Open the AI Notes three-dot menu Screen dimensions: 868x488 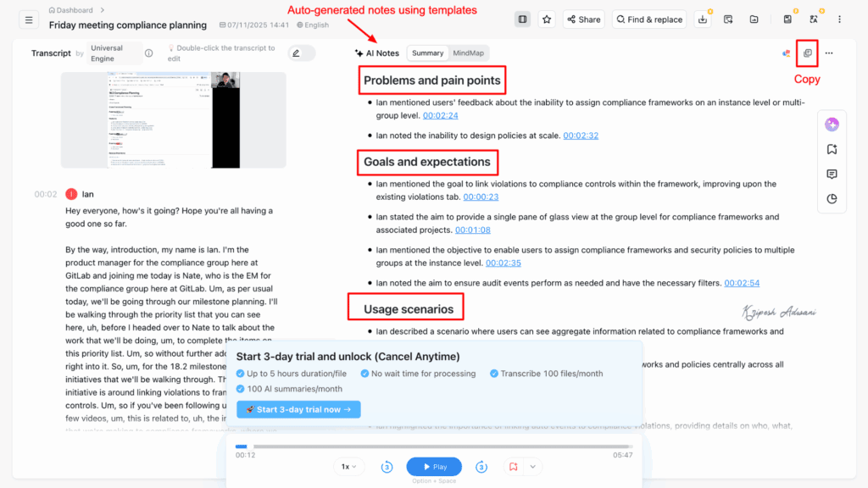pyautogui.click(x=829, y=53)
